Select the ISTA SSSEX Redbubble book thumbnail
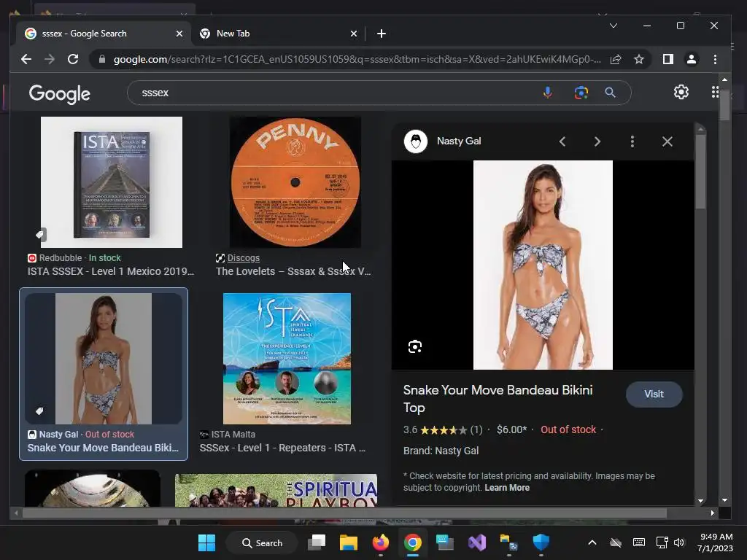The image size is (747, 560). click(x=112, y=182)
